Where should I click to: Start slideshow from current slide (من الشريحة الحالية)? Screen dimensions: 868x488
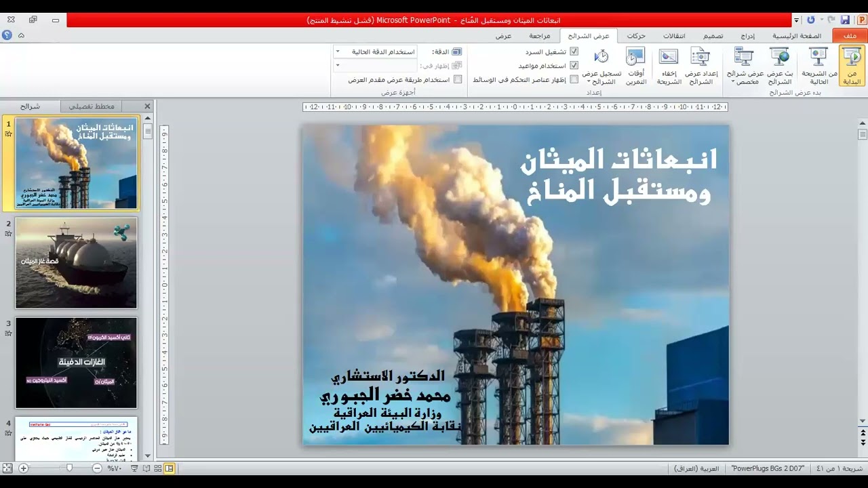[819, 65]
